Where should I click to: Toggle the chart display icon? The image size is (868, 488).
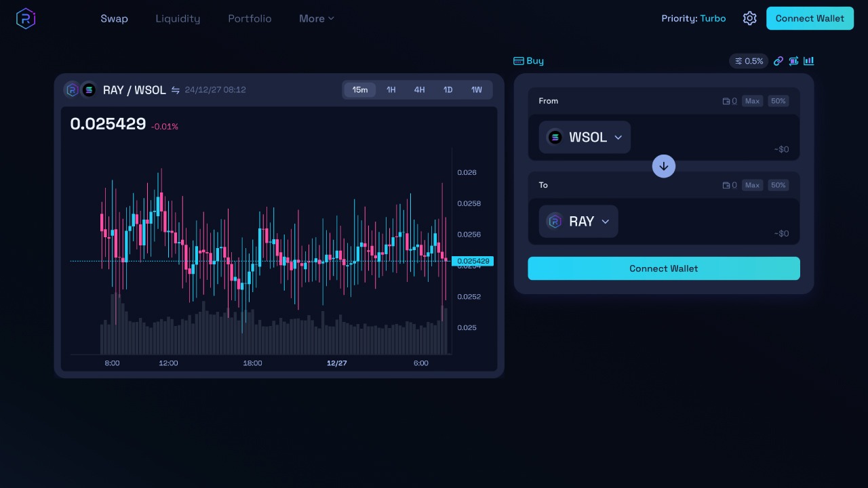(808, 61)
